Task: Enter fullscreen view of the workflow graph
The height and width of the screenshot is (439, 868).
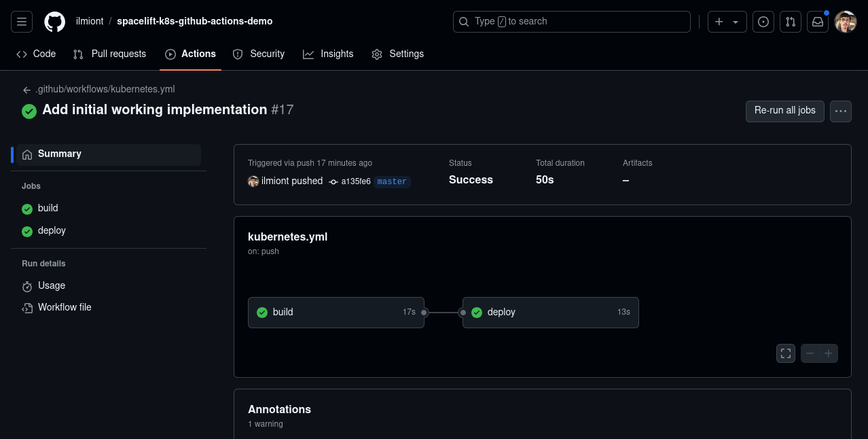Action: [785, 353]
